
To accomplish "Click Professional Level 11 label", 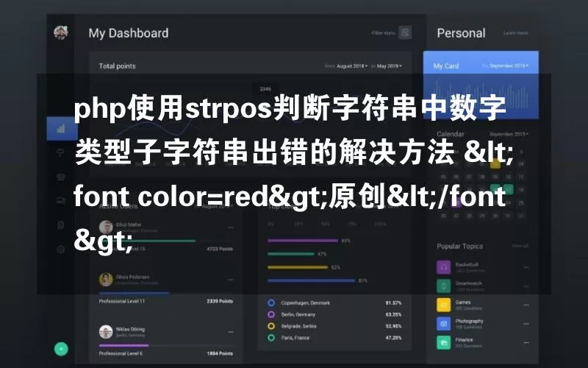I will coord(122,301).
